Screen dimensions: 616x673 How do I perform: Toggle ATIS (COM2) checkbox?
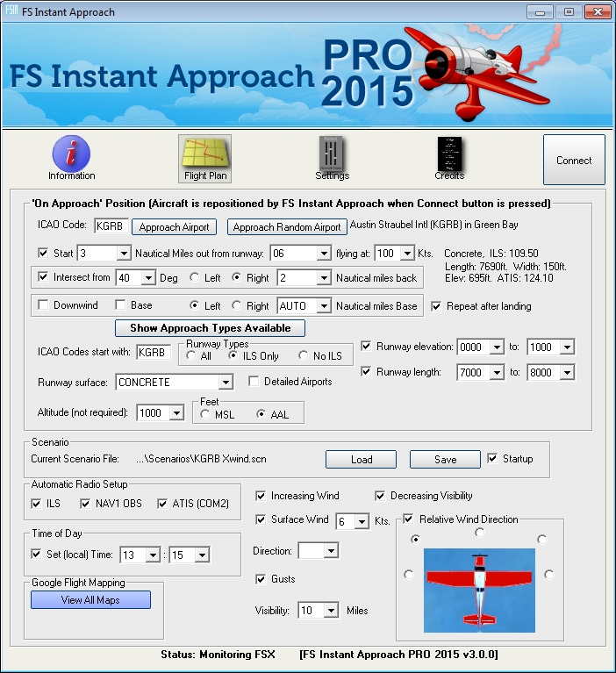point(162,504)
